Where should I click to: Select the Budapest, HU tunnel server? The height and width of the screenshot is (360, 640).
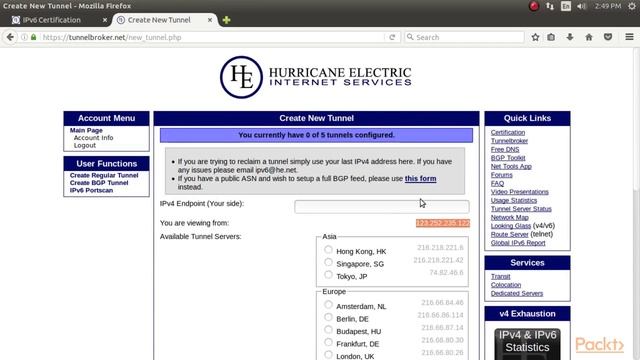point(328,330)
